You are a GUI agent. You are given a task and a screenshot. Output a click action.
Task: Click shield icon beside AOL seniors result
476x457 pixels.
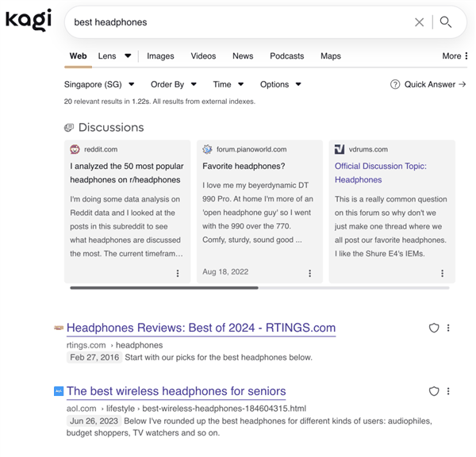(434, 391)
